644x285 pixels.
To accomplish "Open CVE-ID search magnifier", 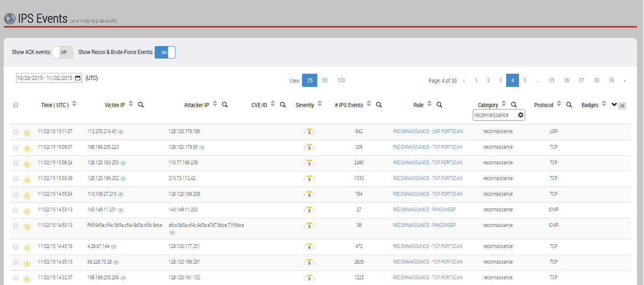I will click(283, 105).
